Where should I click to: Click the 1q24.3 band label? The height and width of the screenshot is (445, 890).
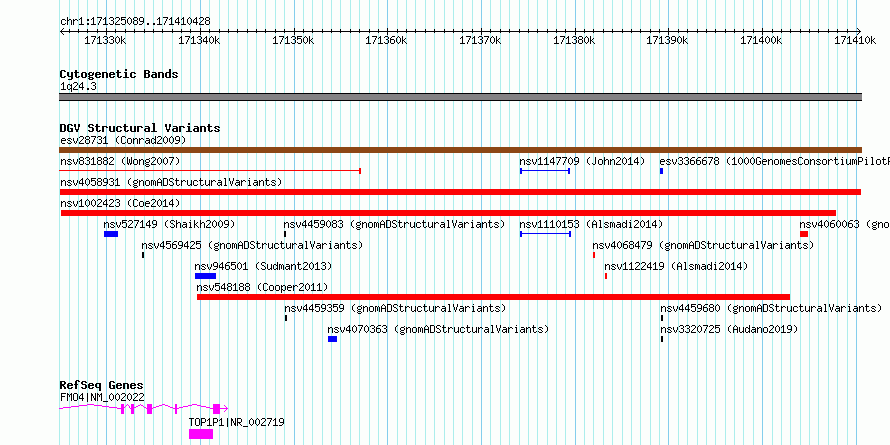click(x=78, y=86)
